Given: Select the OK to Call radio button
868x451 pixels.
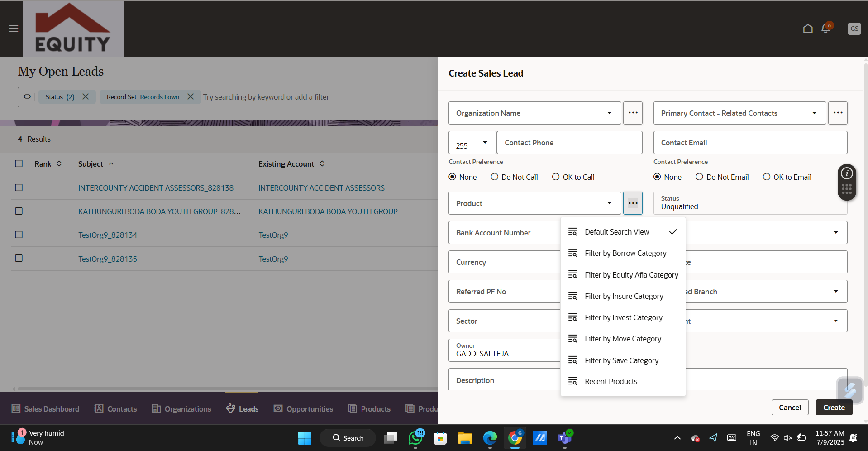Looking at the screenshot, I should click(x=555, y=177).
